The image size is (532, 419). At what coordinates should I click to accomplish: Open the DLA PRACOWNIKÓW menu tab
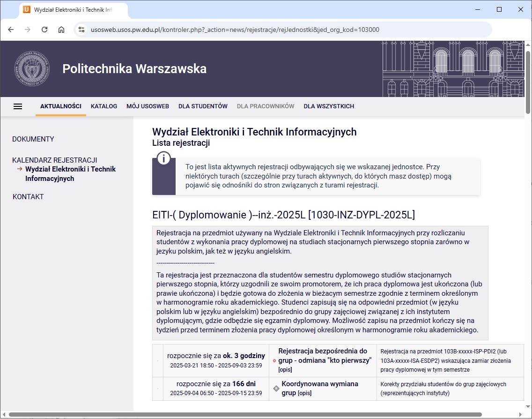coord(266,106)
